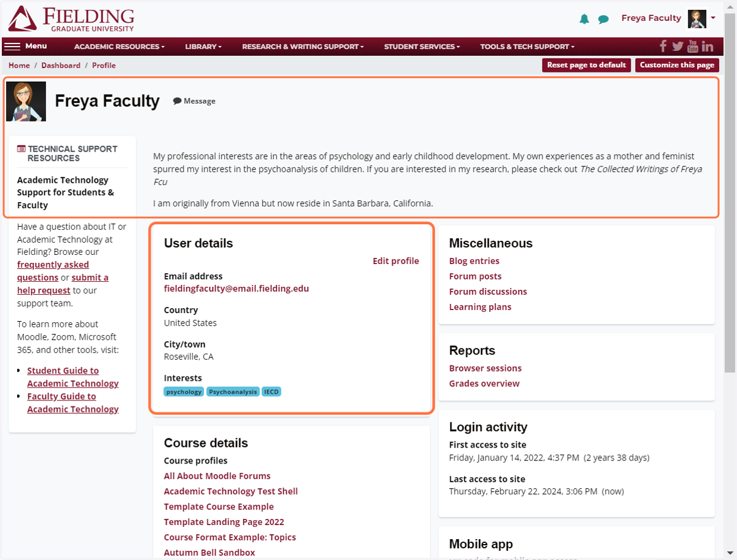This screenshot has height=560, width=737.
Task: Expand Research & Writing Support menu
Action: [303, 47]
